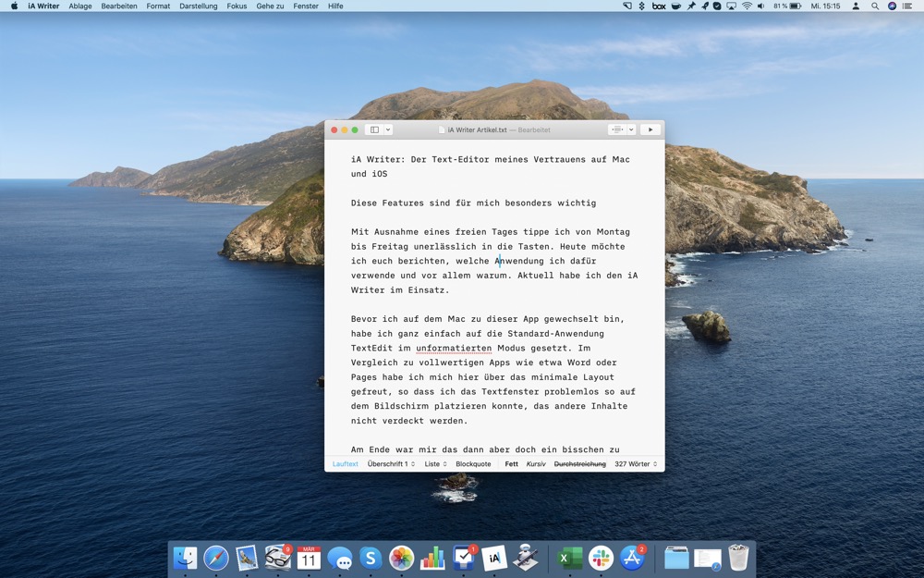Expand the 327 Wörter statistics dropdown
Viewport: 924px width, 578px height.
(636, 464)
